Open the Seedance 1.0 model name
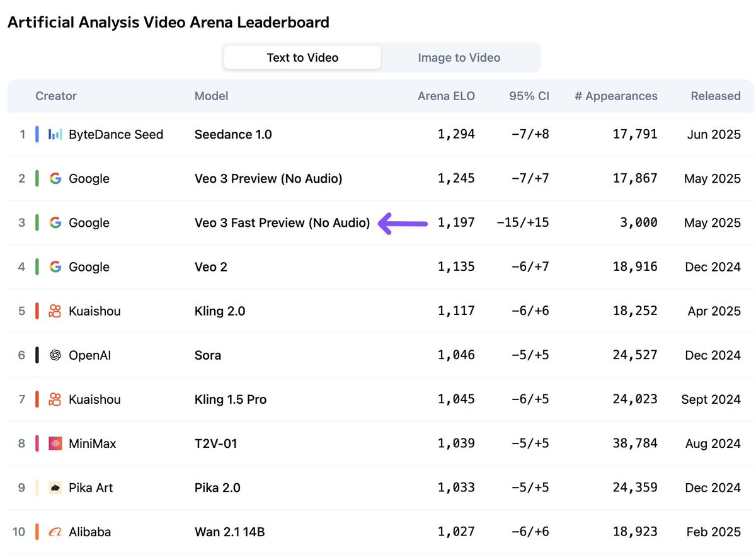This screenshot has height=555, width=756. pos(233,134)
